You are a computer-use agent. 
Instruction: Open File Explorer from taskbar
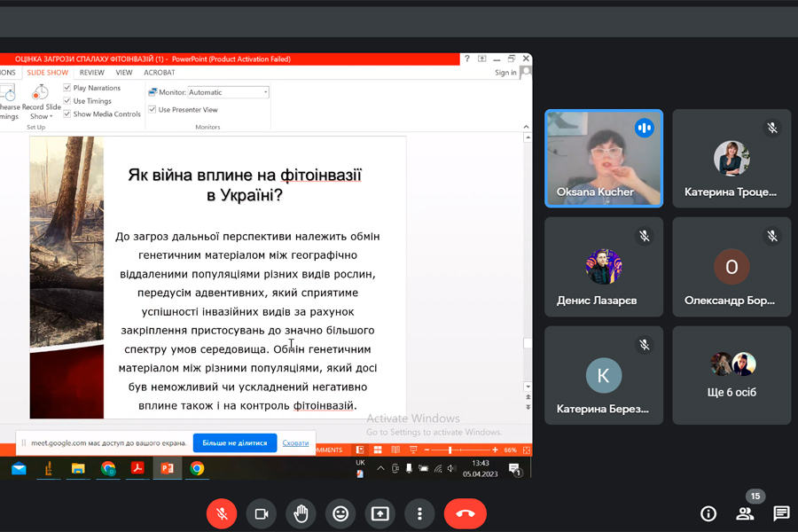(78, 468)
